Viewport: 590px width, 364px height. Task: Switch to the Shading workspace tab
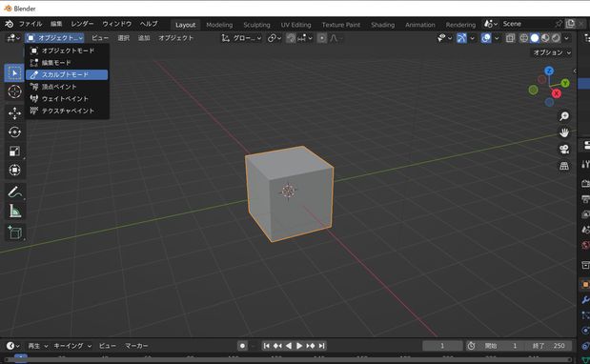[x=382, y=25]
